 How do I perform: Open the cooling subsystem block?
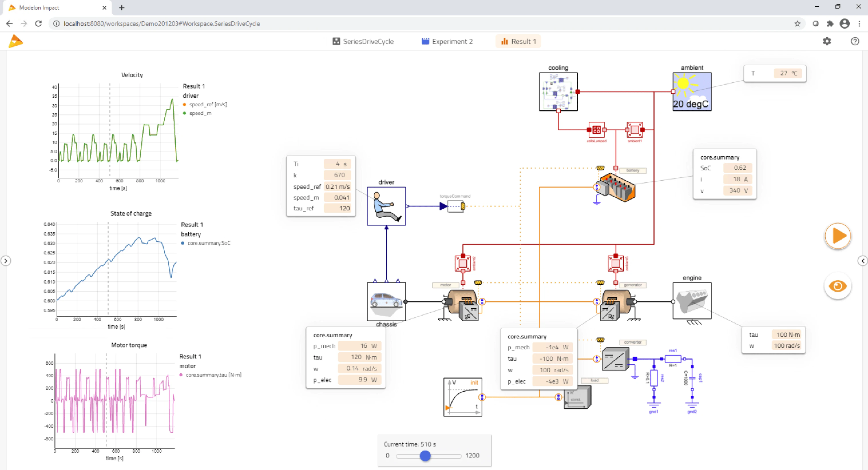[x=558, y=91]
